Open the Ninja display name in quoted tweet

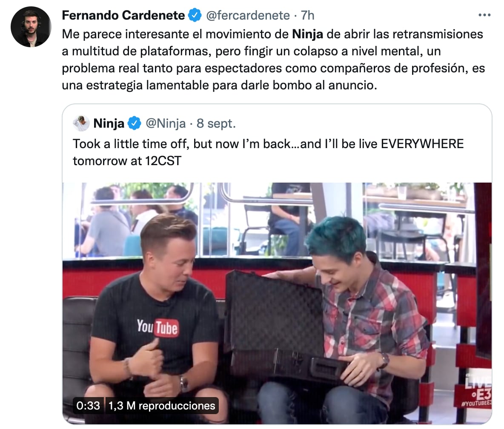[x=109, y=123]
